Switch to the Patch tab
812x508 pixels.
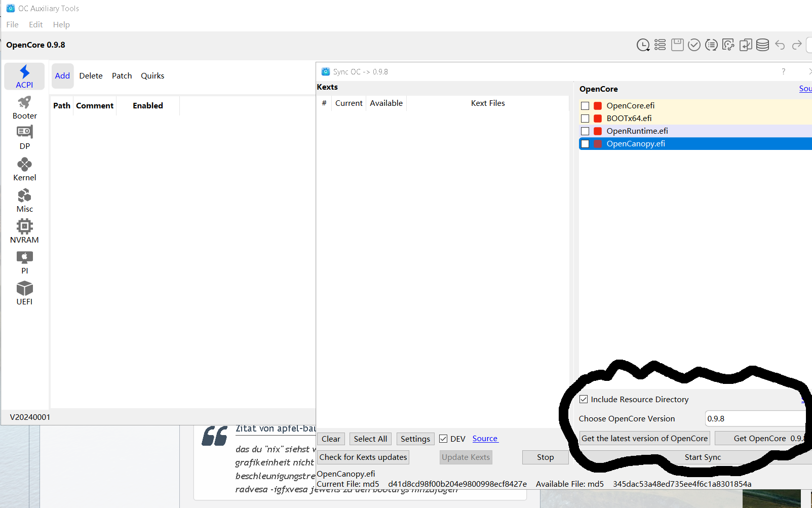coord(122,75)
